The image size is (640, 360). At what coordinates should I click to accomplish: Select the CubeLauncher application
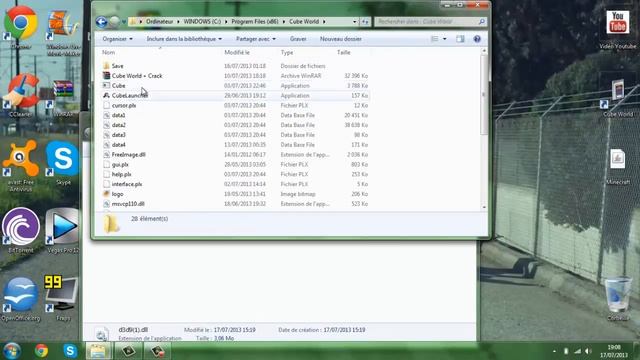(x=130, y=96)
